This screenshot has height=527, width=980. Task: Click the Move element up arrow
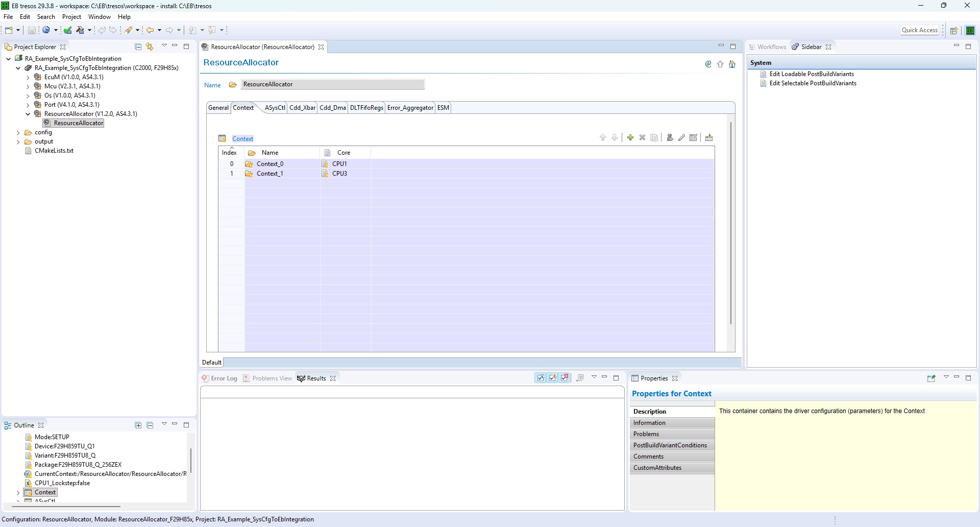(x=603, y=137)
